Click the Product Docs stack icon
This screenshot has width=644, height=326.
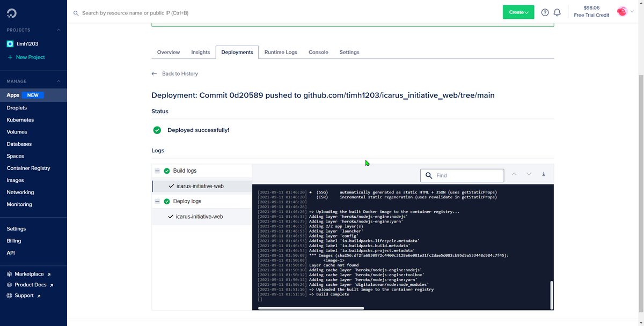coord(10,285)
